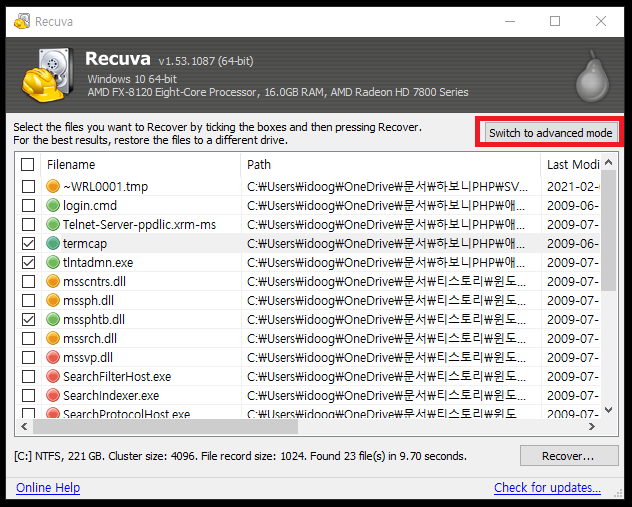Tick the checkbox for mssrch.dll
The height and width of the screenshot is (507, 632).
pyautogui.click(x=28, y=338)
